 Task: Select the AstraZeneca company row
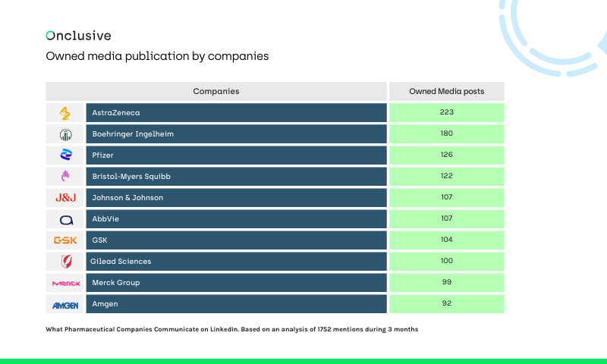pos(236,112)
